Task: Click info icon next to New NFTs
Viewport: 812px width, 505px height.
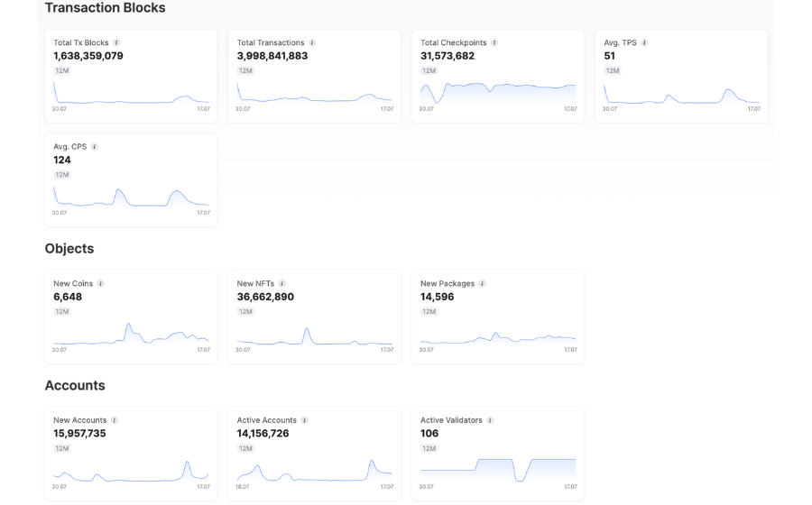Action: click(282, 283)
